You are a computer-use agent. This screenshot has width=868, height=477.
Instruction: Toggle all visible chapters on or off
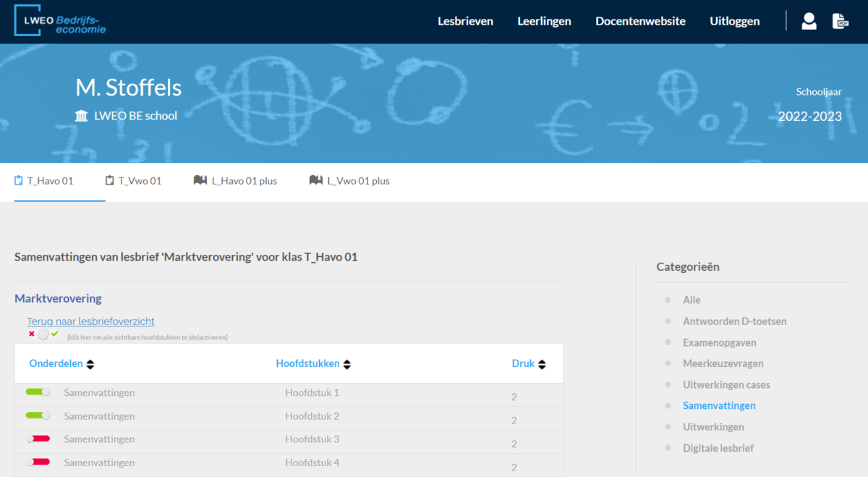point(43,334)
